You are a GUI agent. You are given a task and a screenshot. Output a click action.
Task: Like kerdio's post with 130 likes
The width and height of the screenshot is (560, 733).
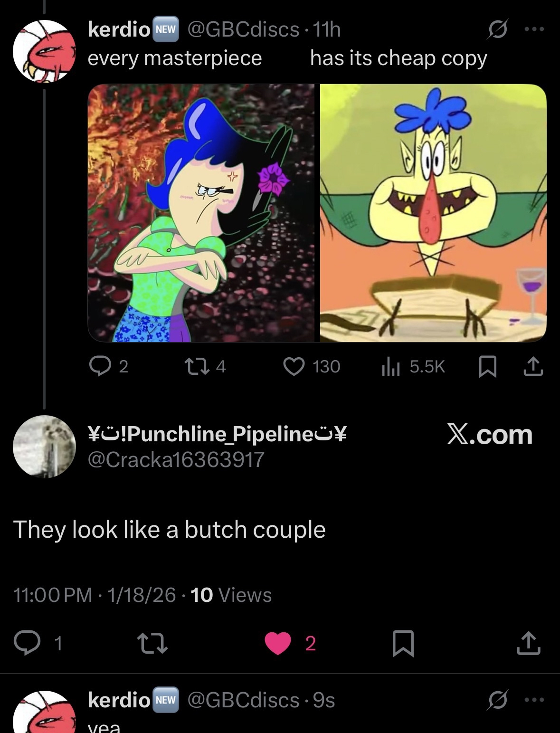pos(294,366)
